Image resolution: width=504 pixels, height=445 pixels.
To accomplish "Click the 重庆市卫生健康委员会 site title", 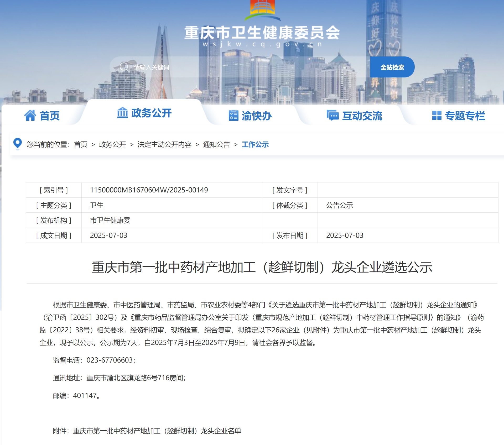I will [262, 33].
